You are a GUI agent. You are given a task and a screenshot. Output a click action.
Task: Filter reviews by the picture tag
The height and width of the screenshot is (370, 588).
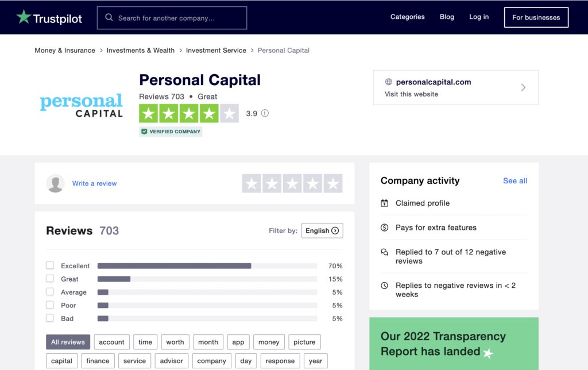[304, 342]
